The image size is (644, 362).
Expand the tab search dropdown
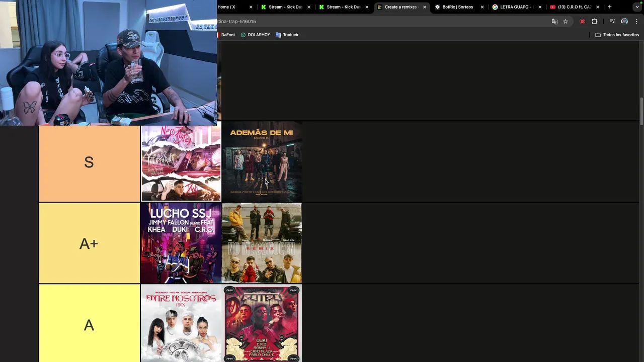[x=637, y=7]
